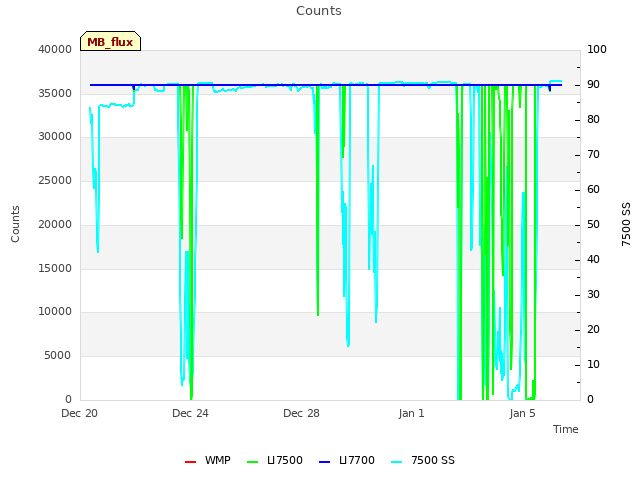Click the 80 right axis tick label
This screenshot has height=480, width=640.
click(593, 120)
